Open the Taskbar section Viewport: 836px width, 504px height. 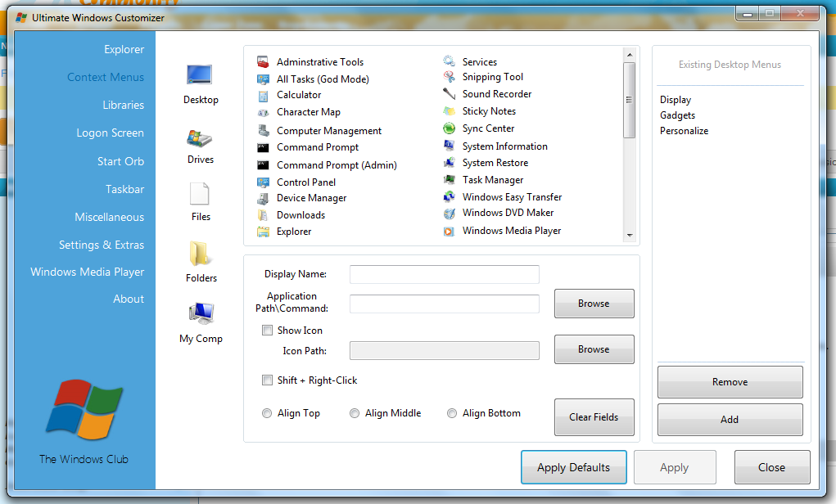click(x=124, y=189)
